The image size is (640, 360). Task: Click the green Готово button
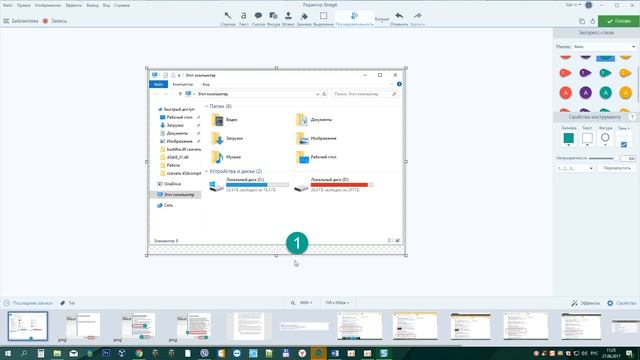pos(618,21)
